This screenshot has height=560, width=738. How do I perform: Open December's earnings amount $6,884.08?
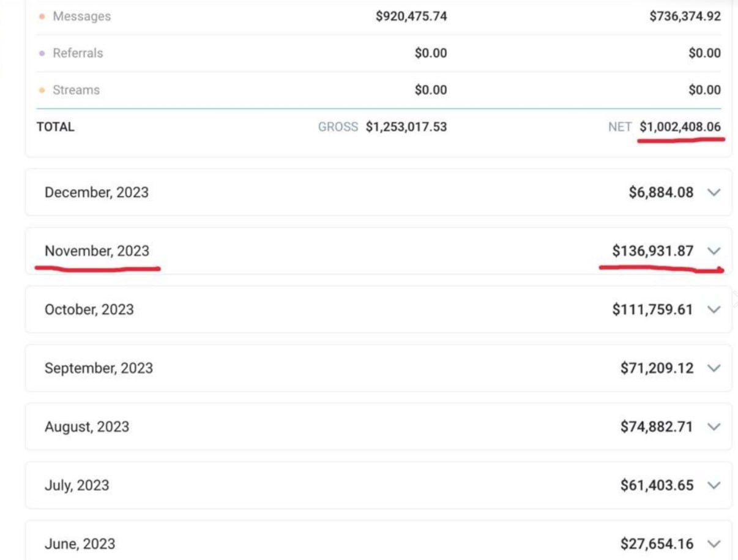point(660,192)
